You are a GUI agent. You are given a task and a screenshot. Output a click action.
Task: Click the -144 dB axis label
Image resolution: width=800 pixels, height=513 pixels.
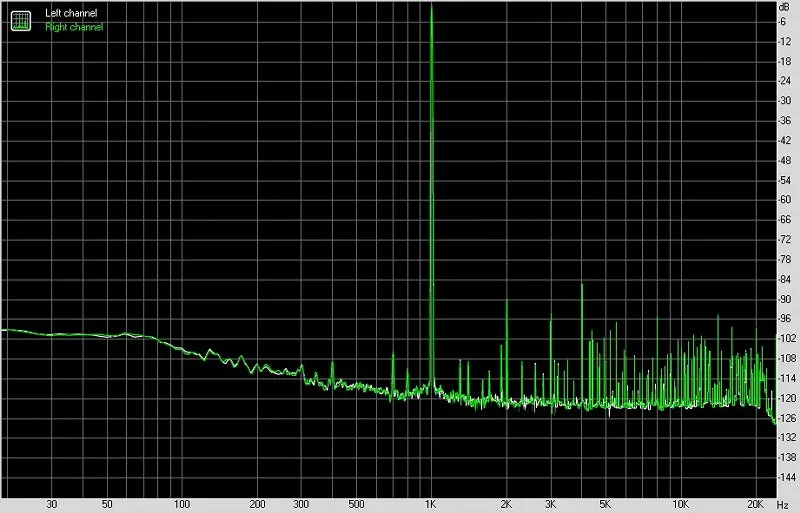786,477
